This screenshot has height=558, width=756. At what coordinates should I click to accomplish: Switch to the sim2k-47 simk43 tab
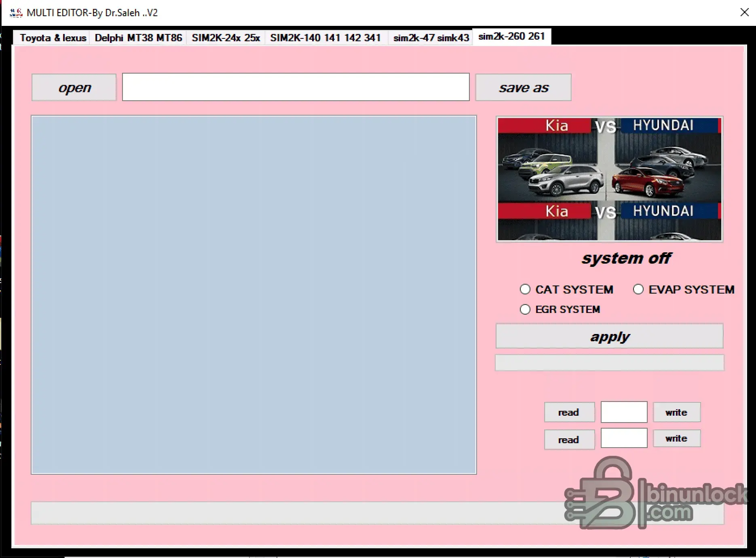(x=431, y=38)
